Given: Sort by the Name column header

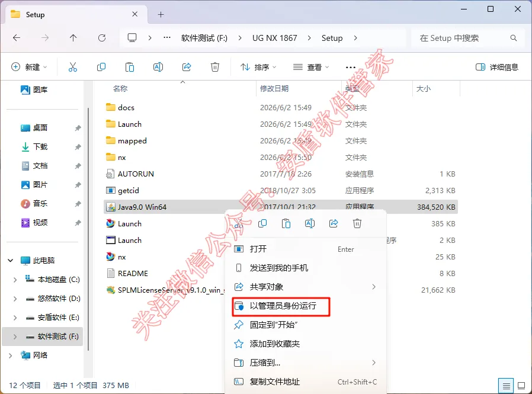Looking at the screenshot, I should [x=120, y=88].
